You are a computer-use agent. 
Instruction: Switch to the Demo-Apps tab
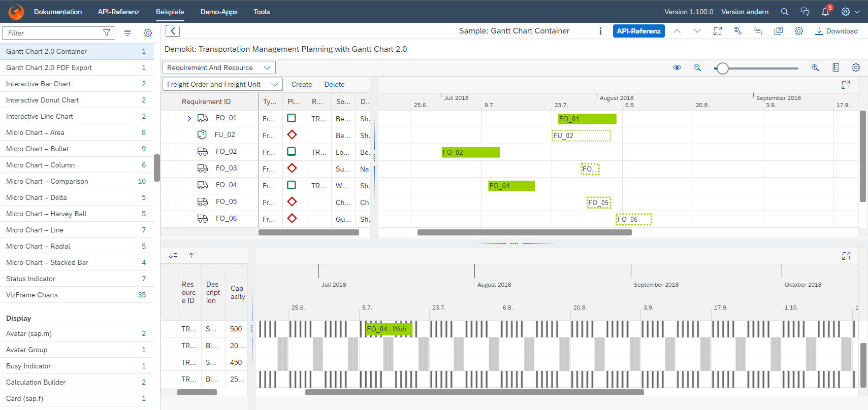219,12
